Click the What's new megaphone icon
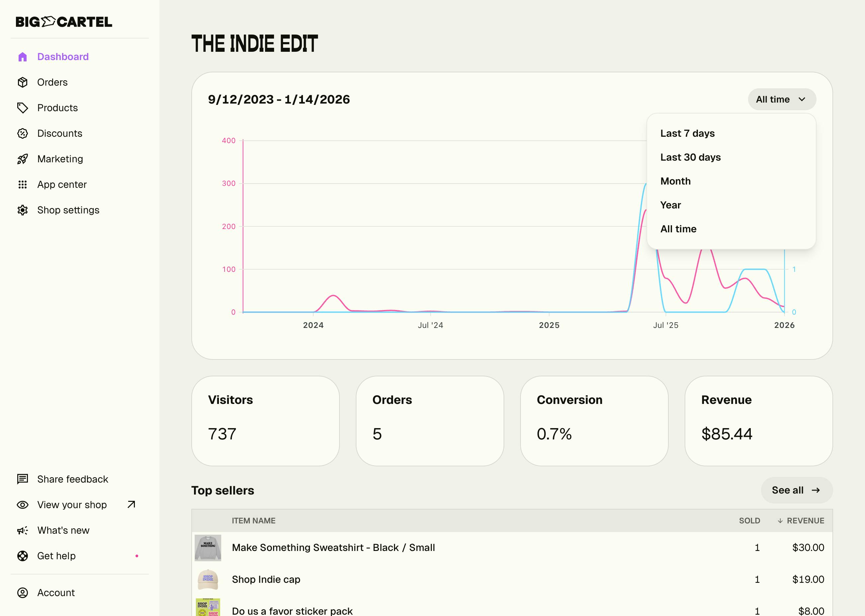The height and width of the screenshot is (616, 865). tap(22, 530)
